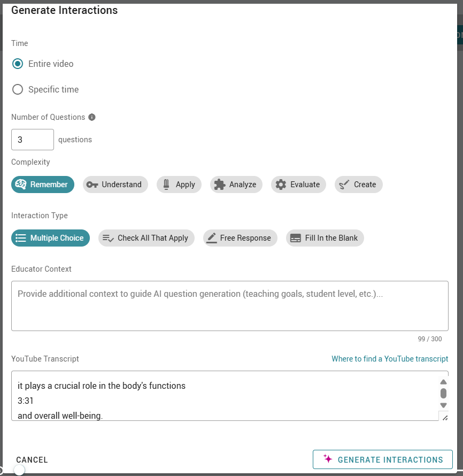Image resolution: width=463 pixels, height=476 pixels.
Task: Select the Create complexity chip
Action: tap(359, 185)
